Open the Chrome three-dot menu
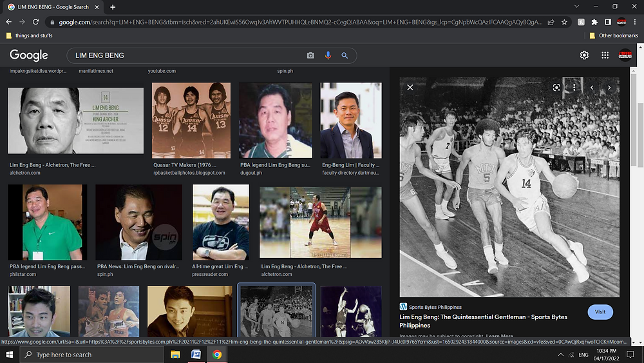Viewport: 644px width, 363px height. 635,22
